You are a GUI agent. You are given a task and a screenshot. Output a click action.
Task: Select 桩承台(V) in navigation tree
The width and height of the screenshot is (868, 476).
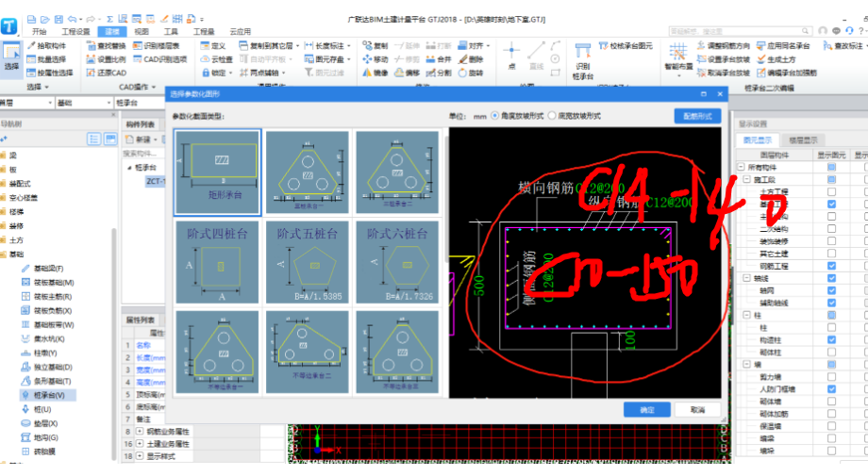[x=49, y=395]
